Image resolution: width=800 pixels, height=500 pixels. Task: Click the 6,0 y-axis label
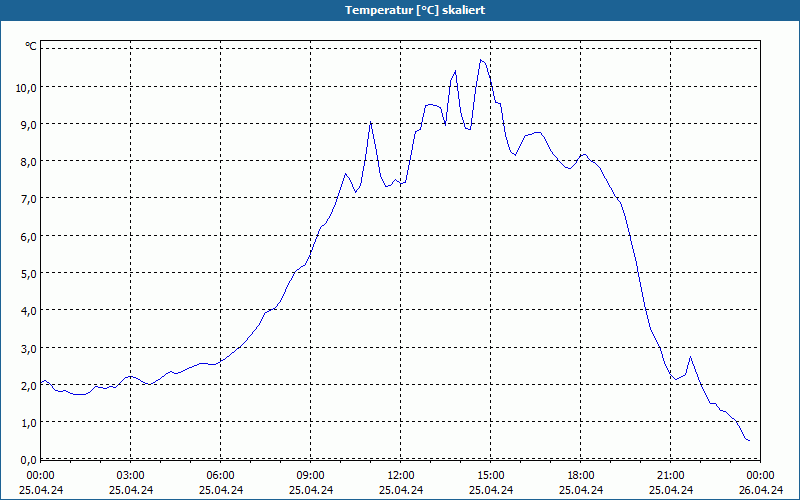(x=29, y=237)
